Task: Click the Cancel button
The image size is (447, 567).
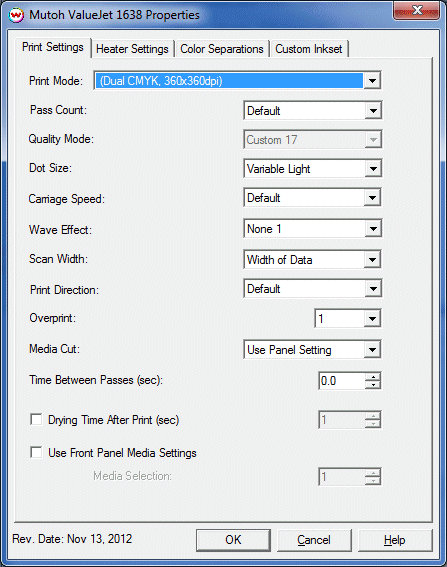Action: pyautogui.click(x=314, y=540)
